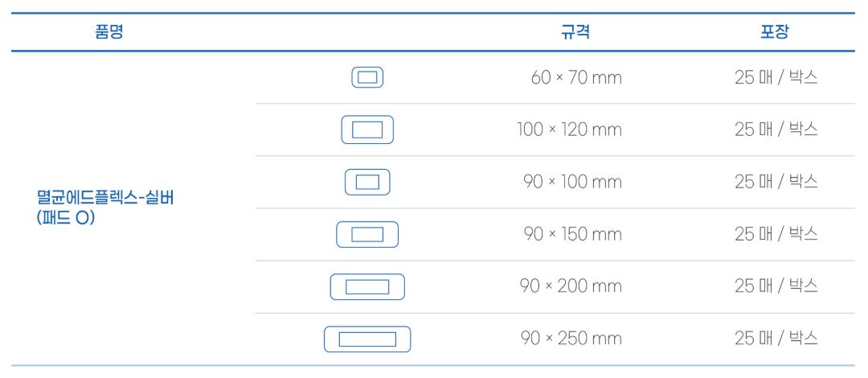Click the 90 × 250 mm dressing shape icon

(x=367, y=339)
